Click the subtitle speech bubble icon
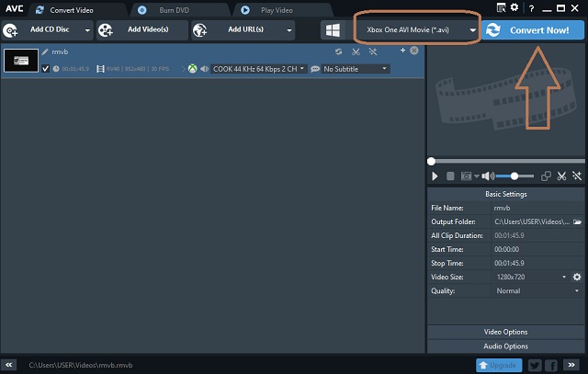Image resolution: width=588 pixels, height=374 pixels. click(x=315, y=69)
